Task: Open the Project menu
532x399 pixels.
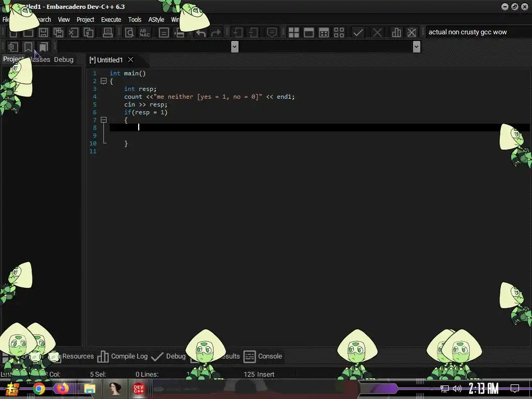Action: 85,20
